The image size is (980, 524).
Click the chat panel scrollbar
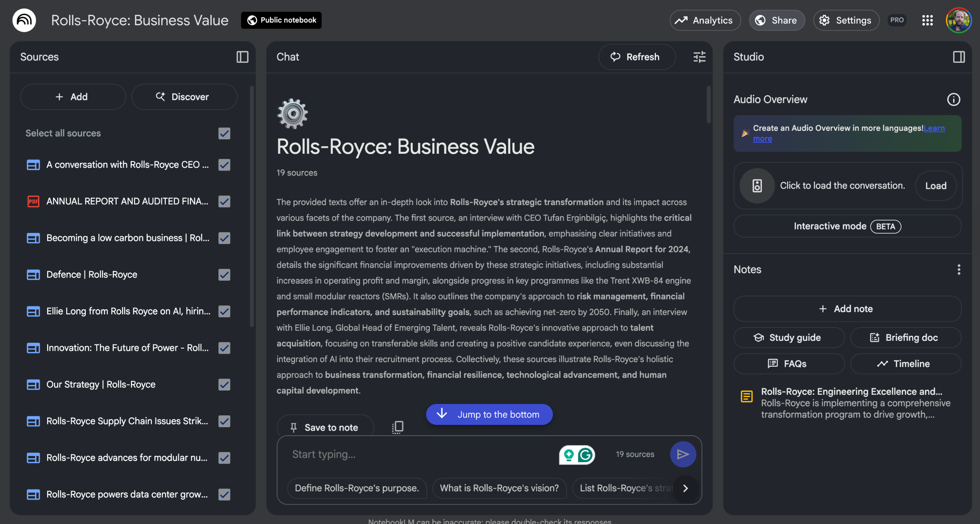click(x=709, y=105)
